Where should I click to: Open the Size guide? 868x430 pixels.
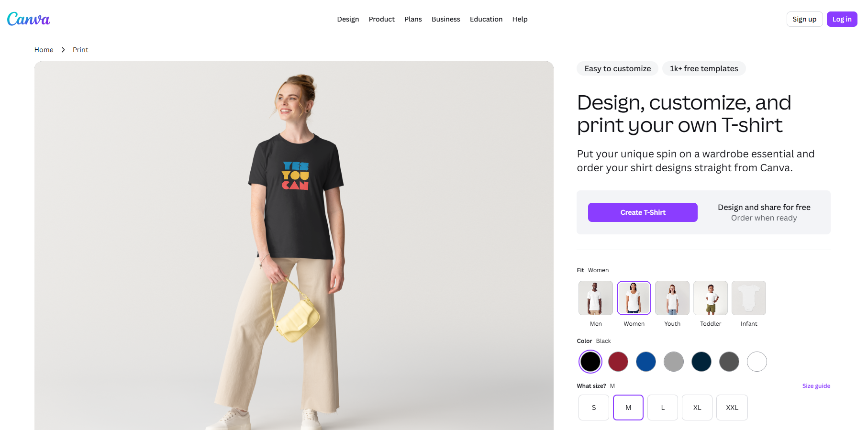click(816, 386)
